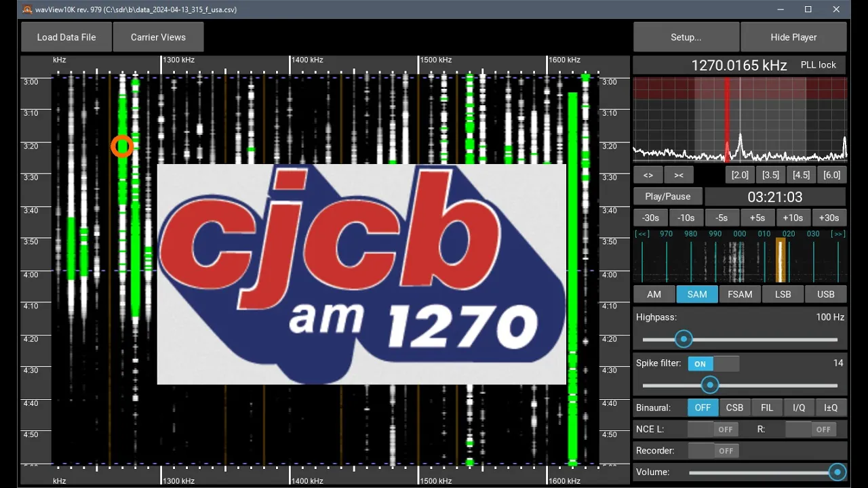Switch to FSAM demodulation mode

pos(740,294)
